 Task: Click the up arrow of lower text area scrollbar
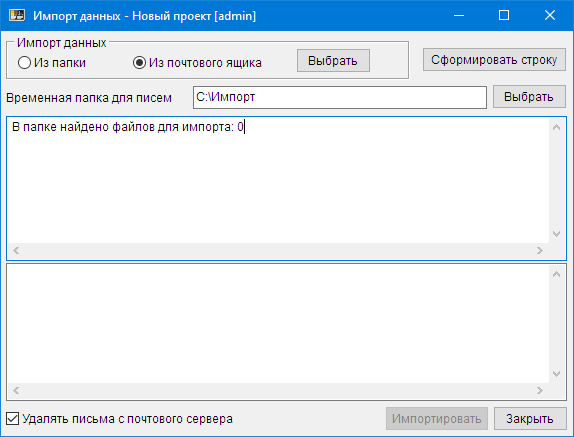[556, 274]
